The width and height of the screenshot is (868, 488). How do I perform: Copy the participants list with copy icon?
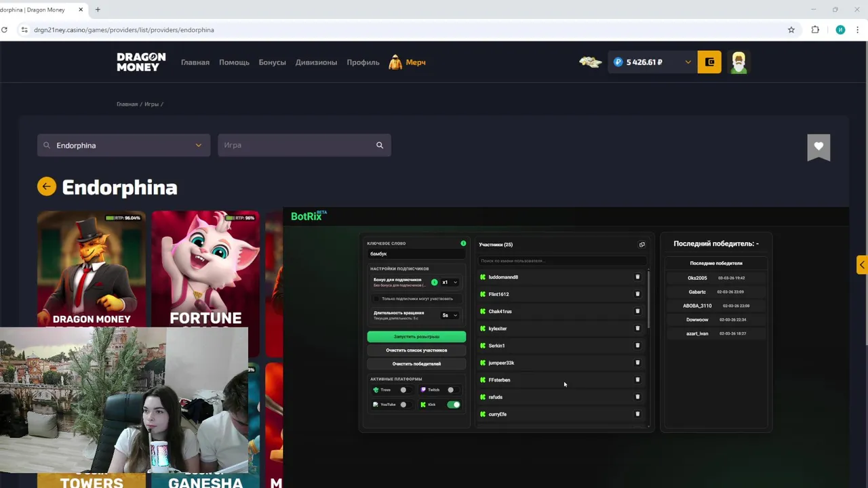tap(642, 245)
